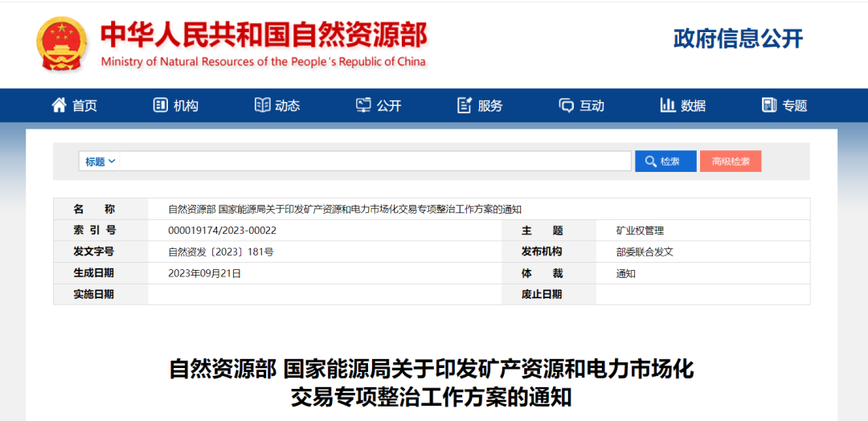Expand the 标题 search-type dropdown
This screenshot has width=868, height=421.
pyautogui.click(x=100, y=161)
